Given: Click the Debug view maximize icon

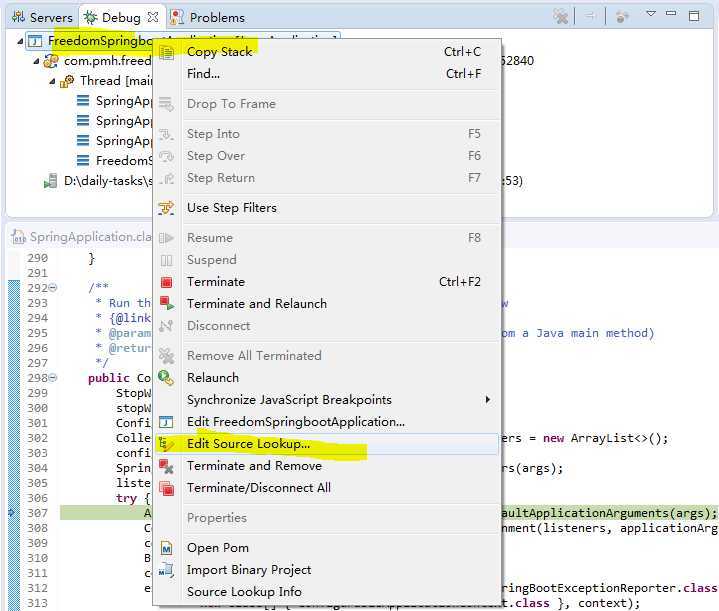Looking at the screenshot, I should (694, 16).
